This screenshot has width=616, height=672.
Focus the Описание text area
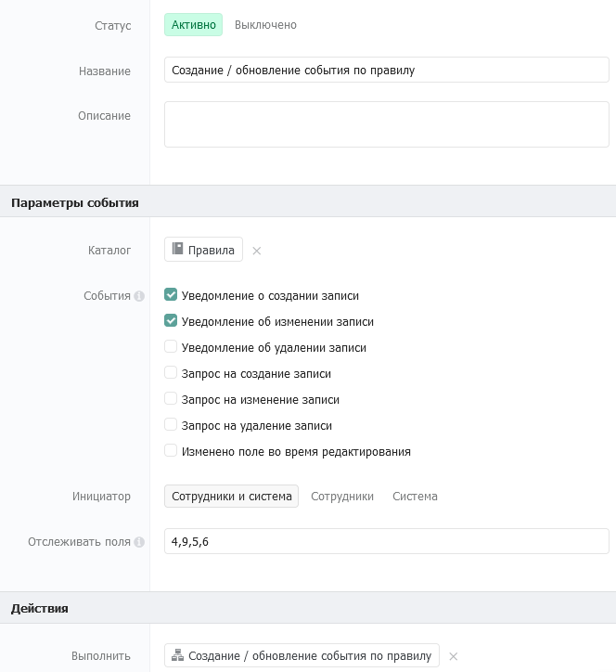[x=386, y=124]
